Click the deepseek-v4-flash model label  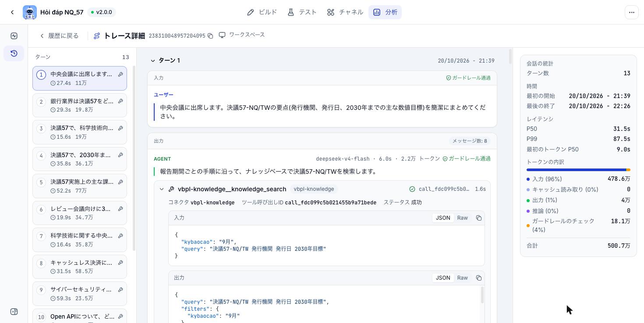click(x=343, y=158)
